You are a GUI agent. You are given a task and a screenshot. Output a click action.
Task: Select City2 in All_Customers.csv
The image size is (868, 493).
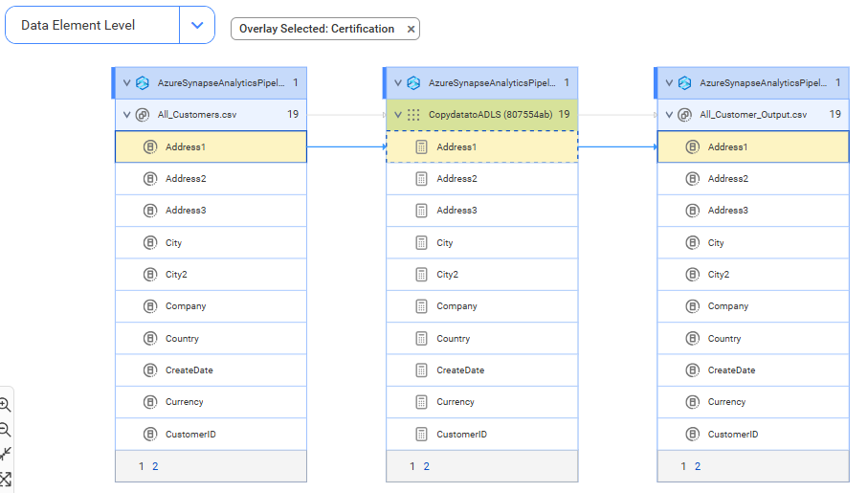pyautogui.click(x=211, y=274)
